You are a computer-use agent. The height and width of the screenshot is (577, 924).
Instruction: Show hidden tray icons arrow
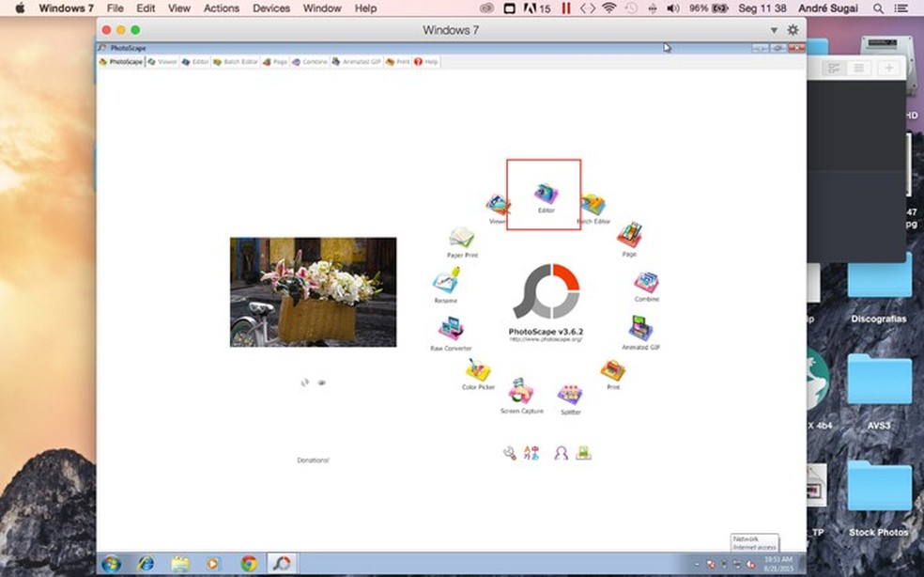point(697,565)
